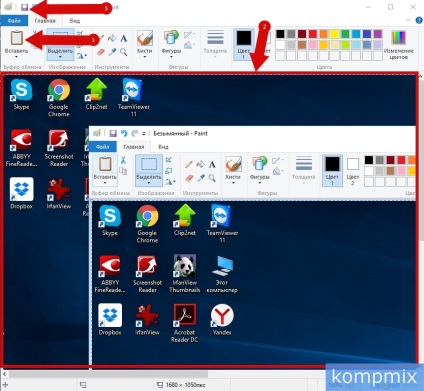424x391 pixels.
Task: Click the blue Help question mark icon
Action: click(419, 21)
